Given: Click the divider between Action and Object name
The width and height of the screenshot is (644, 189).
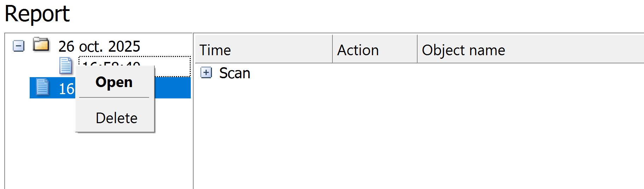Looking at the screenshot, I should click(x=417, y=49).
